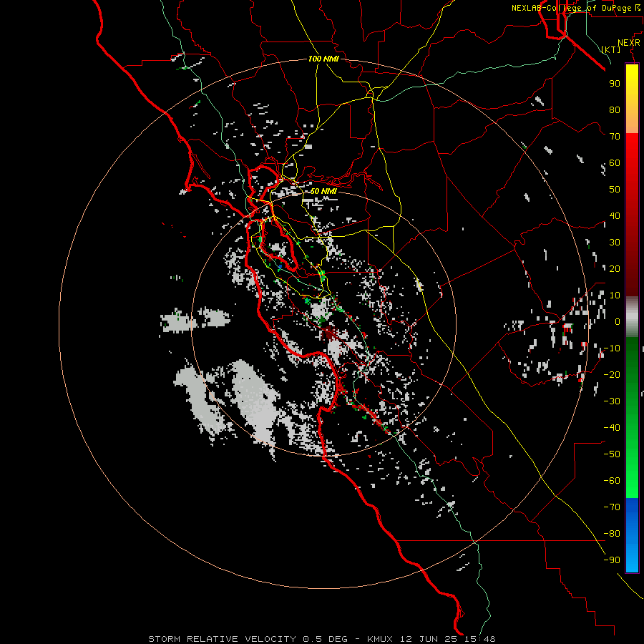Select the blue bottom segment of velocity scale

coord(632,535)
